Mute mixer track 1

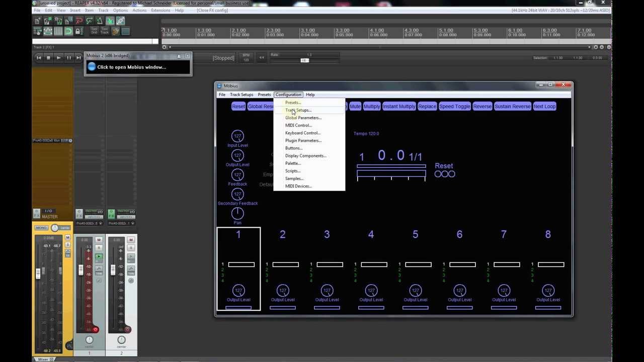99,240
